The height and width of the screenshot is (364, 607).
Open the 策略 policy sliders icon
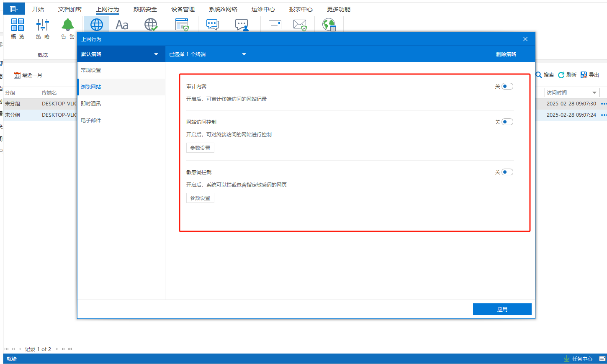click(x=42, y=25)
